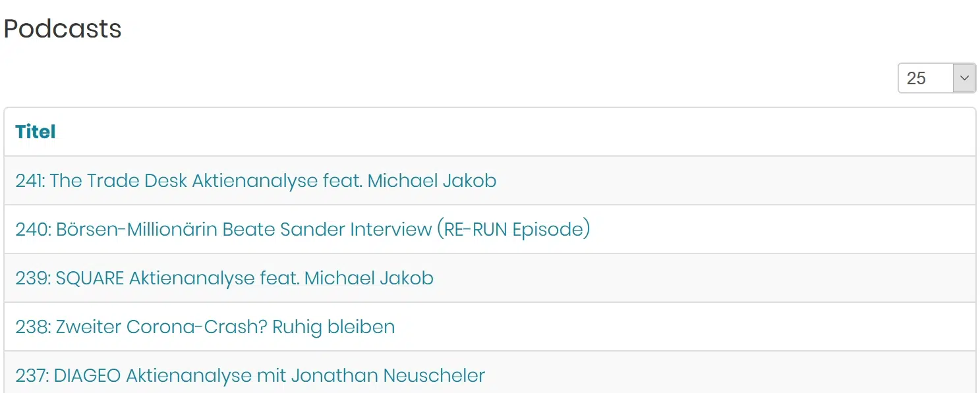Click the chevron arrow of the 25 selector

[x=964, y=78]
